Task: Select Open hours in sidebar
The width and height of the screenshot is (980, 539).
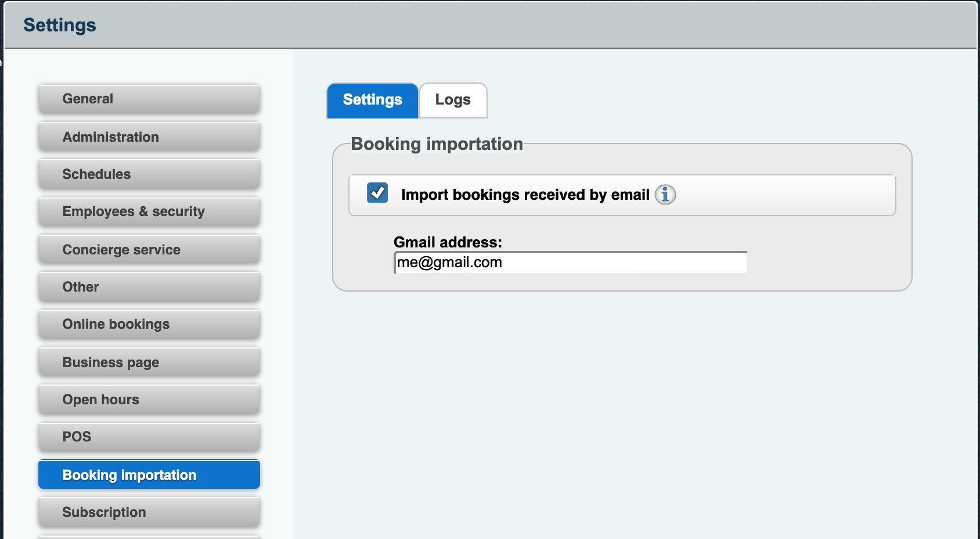Action: tap(149, 400)
